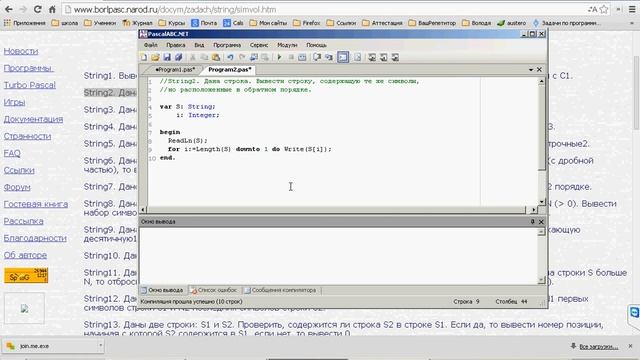Click the translate page icon in address bar
Viewport: 640px width, 360px height.
click(x=592, y=9)
